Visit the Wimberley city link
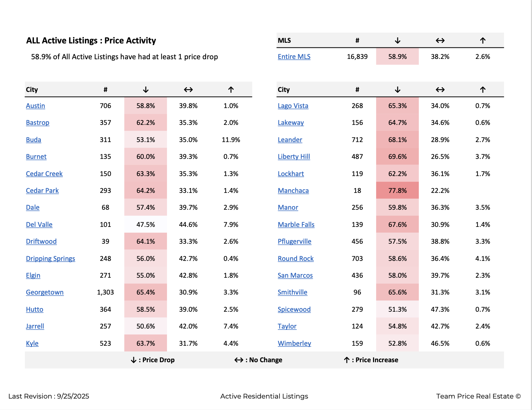 pyautogui.click(x=294, y=343)
